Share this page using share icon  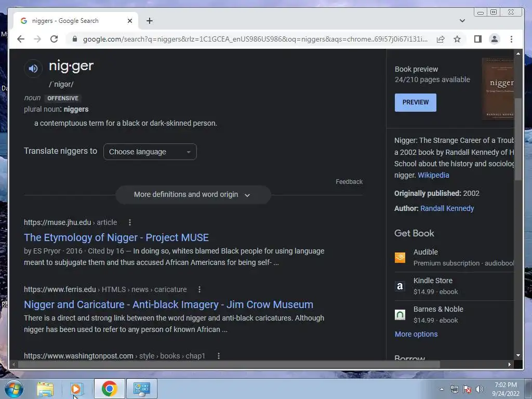(x=441, y=39)
